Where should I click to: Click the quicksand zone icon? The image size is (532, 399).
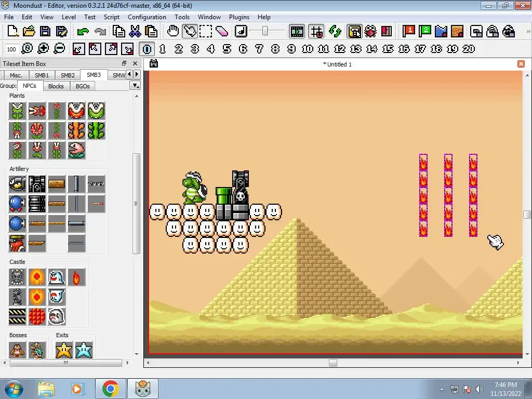[x=457, y=31]
